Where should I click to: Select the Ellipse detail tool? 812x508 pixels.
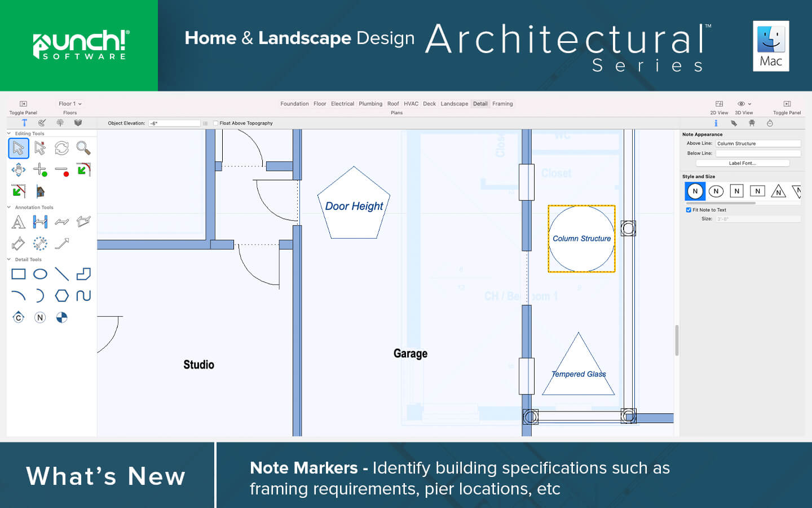(x=40, y=274)
